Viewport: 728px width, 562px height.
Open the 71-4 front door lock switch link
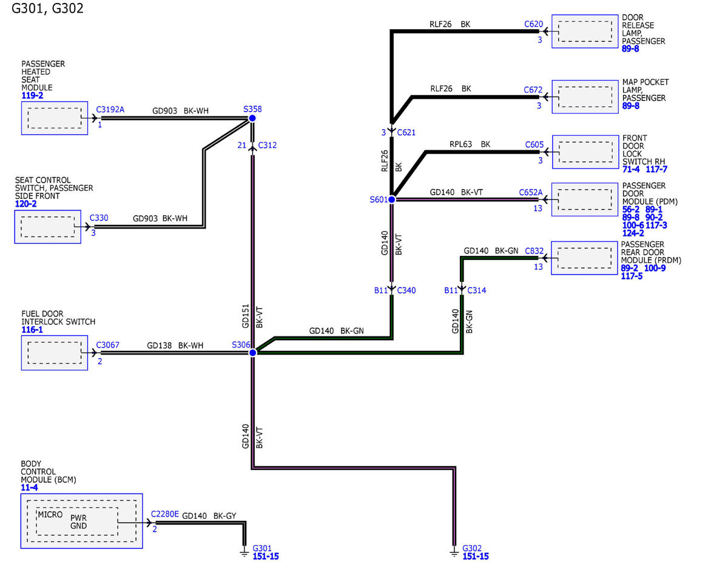[x=631, y=169]
